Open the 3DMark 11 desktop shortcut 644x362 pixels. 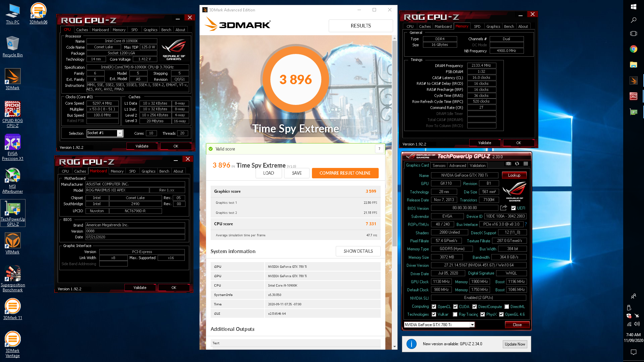point(13,309)
